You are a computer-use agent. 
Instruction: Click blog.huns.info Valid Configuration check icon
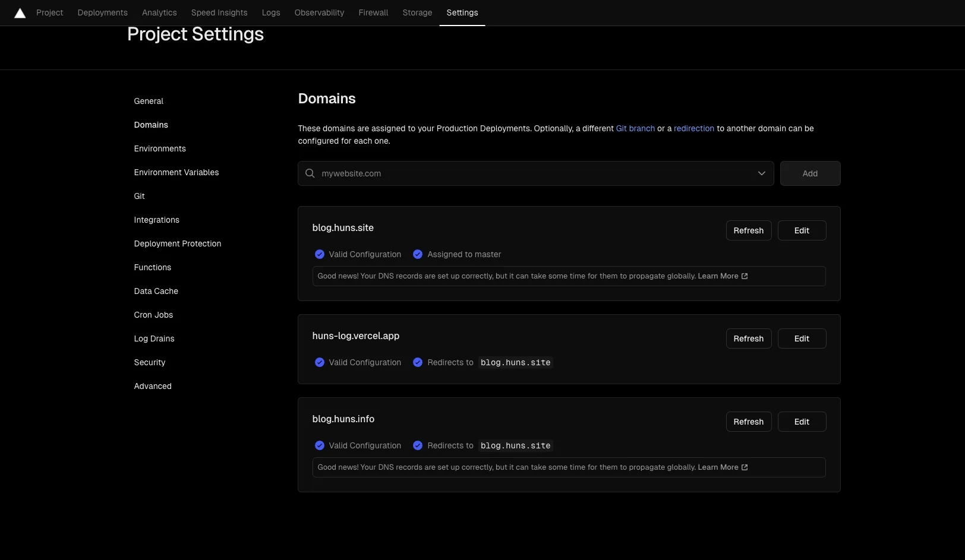[320, 445]
